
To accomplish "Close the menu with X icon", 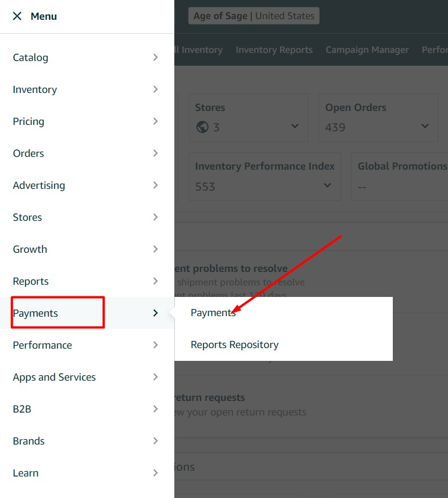I will [x=17, y=16].
